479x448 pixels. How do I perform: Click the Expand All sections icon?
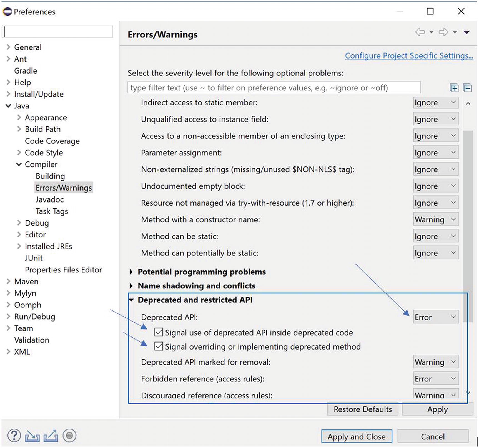point(454,88)
